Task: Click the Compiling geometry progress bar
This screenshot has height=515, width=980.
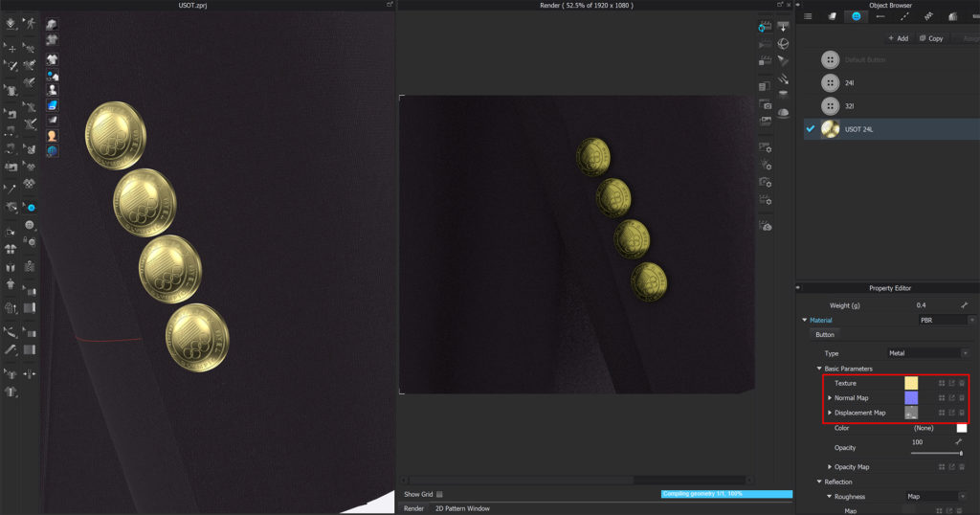Action: click(726, 494)
